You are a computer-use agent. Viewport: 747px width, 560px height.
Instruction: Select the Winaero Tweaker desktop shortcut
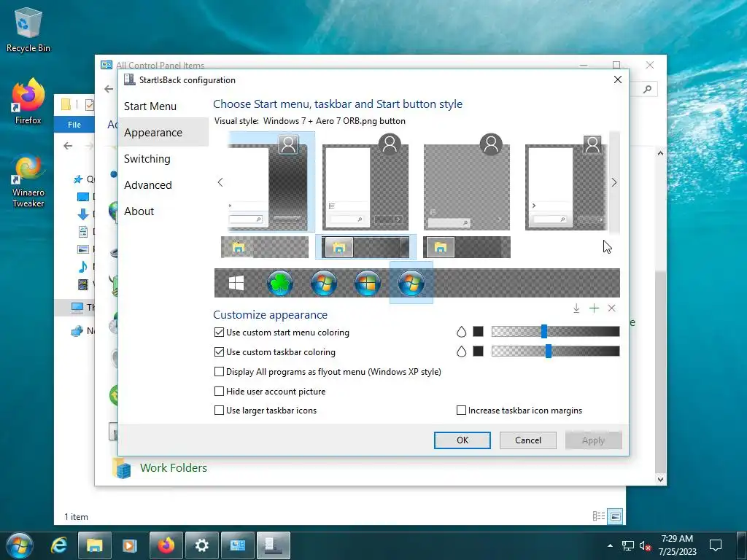coord(28,181)
